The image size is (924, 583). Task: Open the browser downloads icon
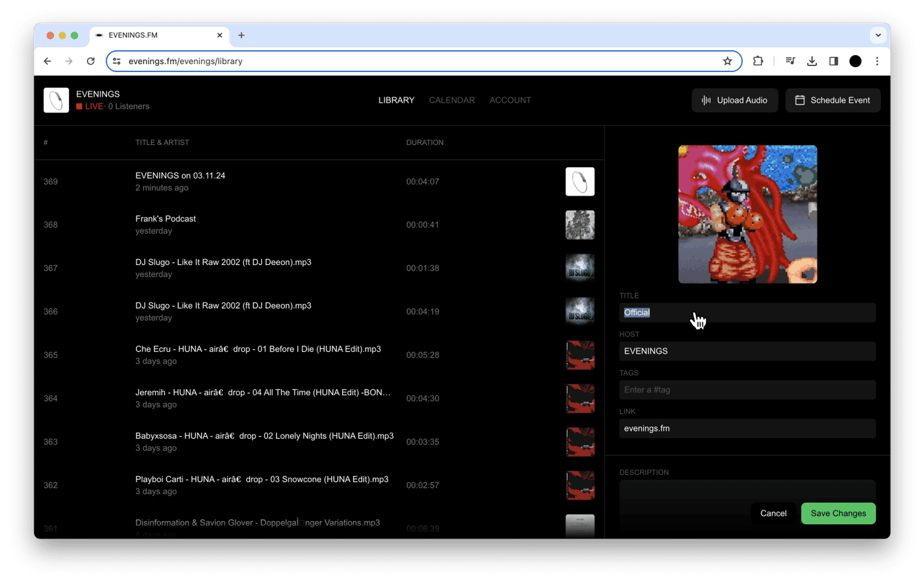[812, 61]
